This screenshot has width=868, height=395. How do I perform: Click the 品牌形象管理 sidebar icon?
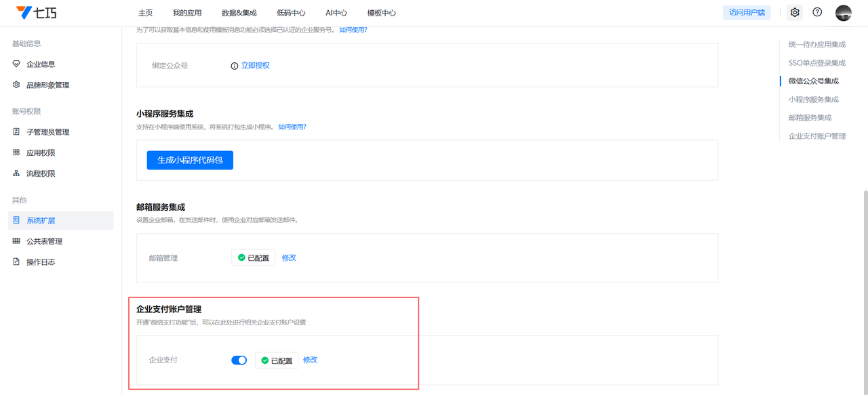point(16,85)
